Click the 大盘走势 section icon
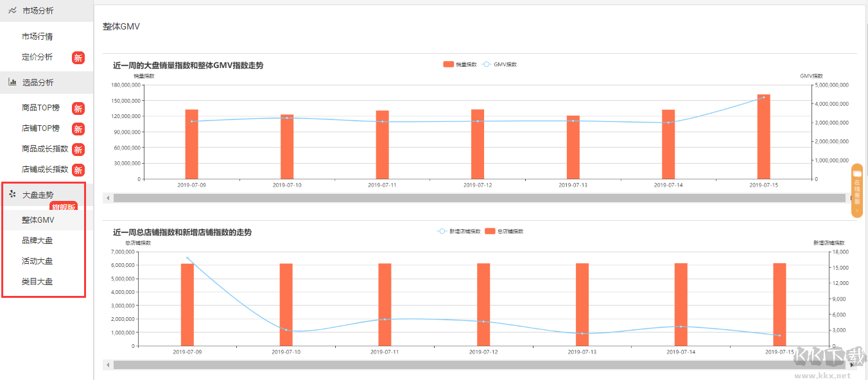868x380 pixels. tap(12, 194)
